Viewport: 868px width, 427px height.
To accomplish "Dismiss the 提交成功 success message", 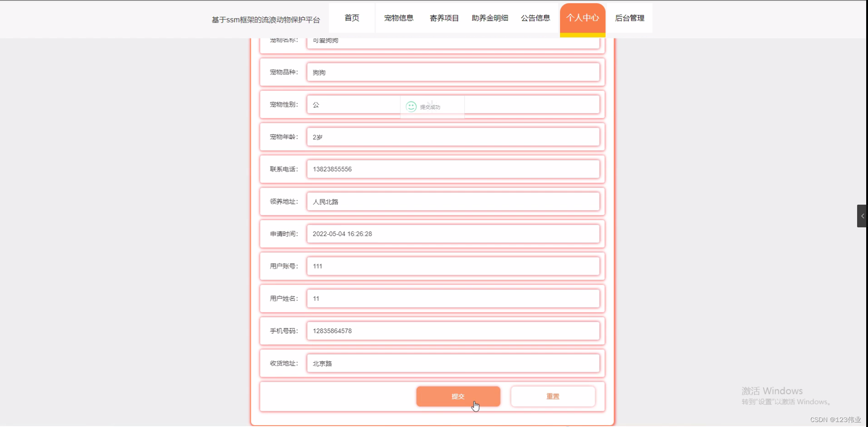I will (x=430, y=107).
